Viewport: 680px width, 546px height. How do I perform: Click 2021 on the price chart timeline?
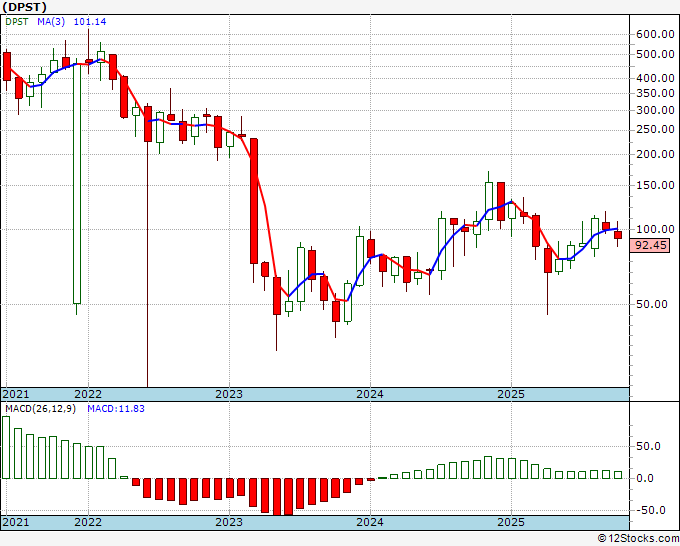[x=16, y=394]
